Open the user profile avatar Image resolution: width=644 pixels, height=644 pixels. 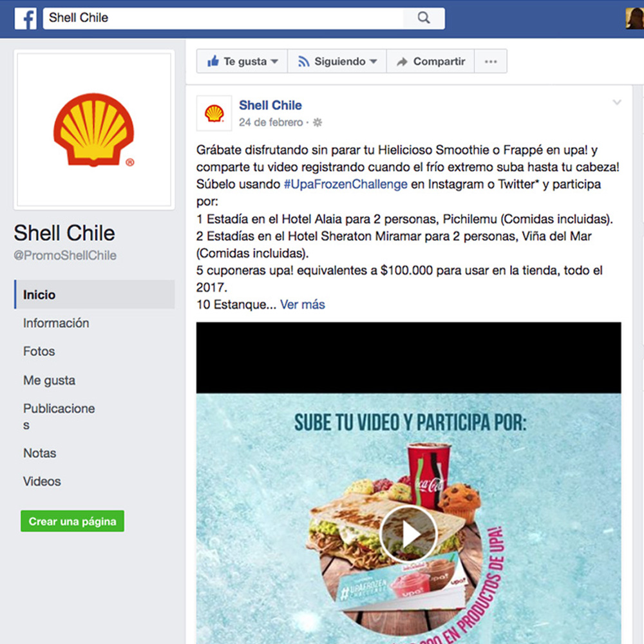tap(634, 18)
